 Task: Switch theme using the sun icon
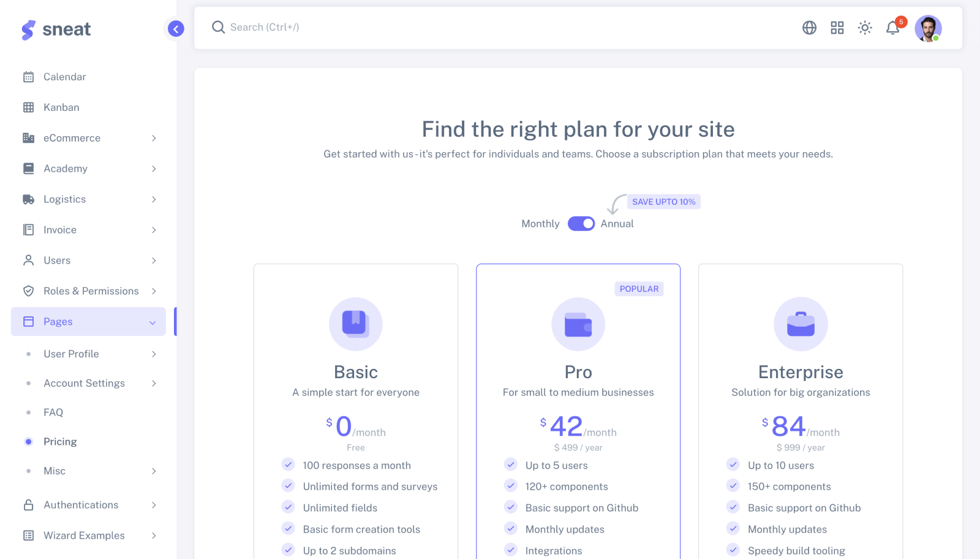point(865,28)
